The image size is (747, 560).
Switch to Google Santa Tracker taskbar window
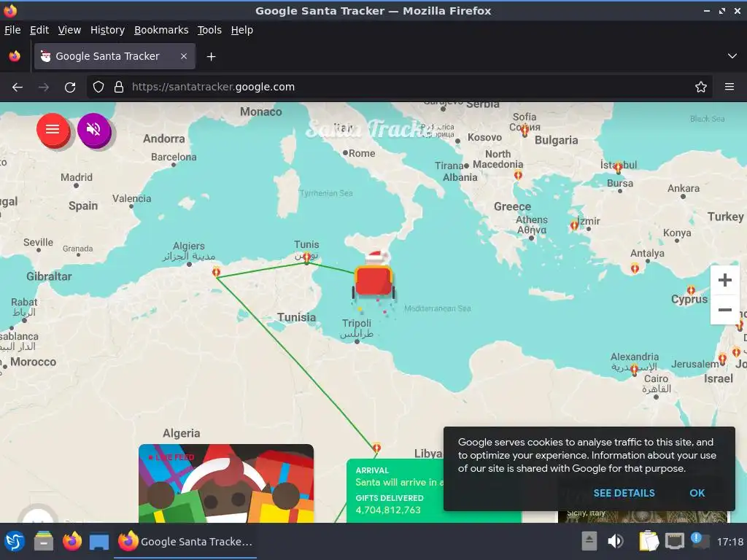(x=185, y=542)
